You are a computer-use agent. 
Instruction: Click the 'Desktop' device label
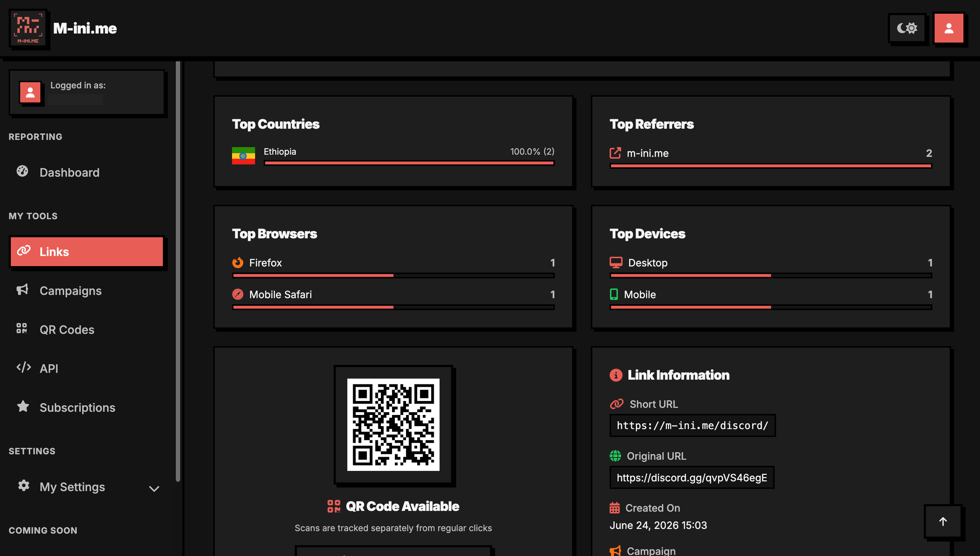pyautogui.click(x=648, y=263)
